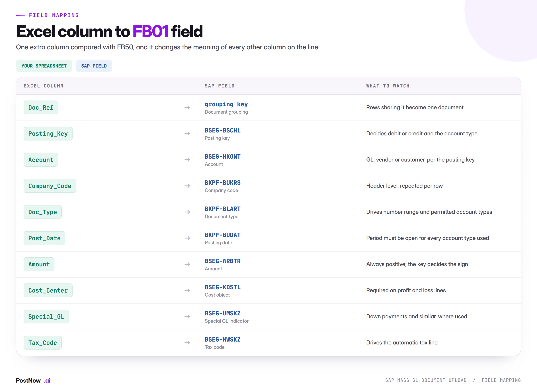This screenshot has width=537, height=392.
Task: Click the arrow next to the Account chip
Action: coord(187,160)
